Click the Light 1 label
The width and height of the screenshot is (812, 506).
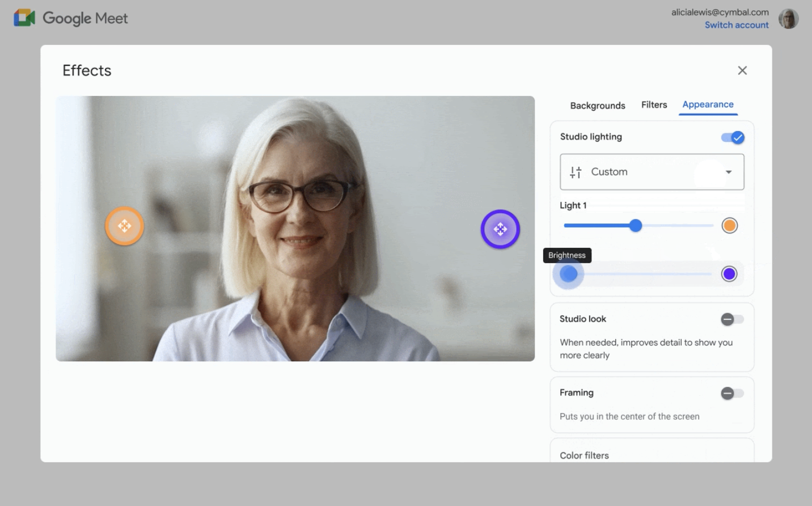tap(573, 205)
